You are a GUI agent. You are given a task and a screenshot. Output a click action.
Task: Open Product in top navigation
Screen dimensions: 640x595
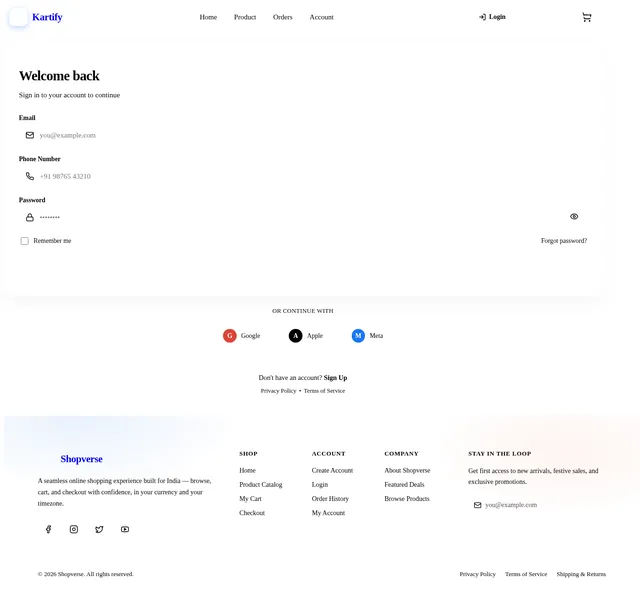pyautogui.click(x=245, y=17)
